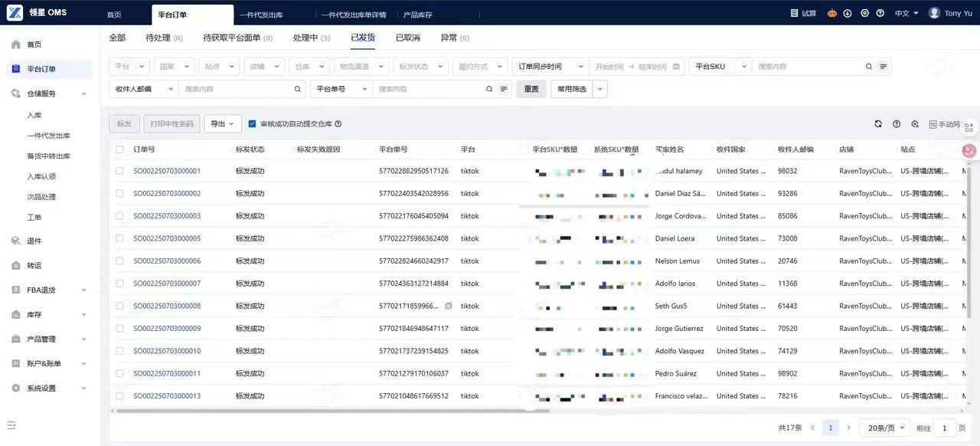Select checkbox for order SO002250703000005

119,238
